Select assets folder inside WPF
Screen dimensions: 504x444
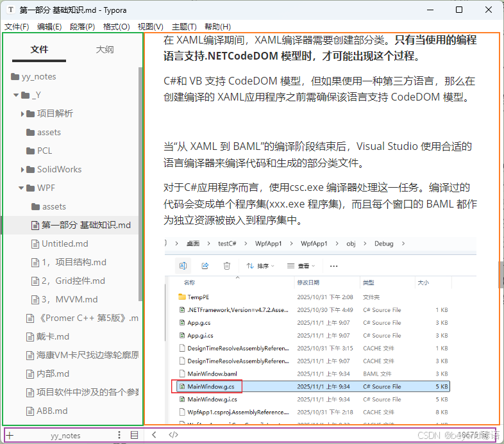point(49,206)
